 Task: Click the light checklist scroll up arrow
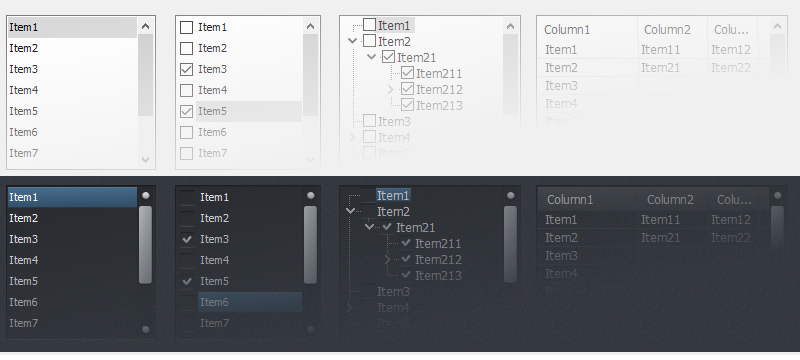click(x=310, y=26)
